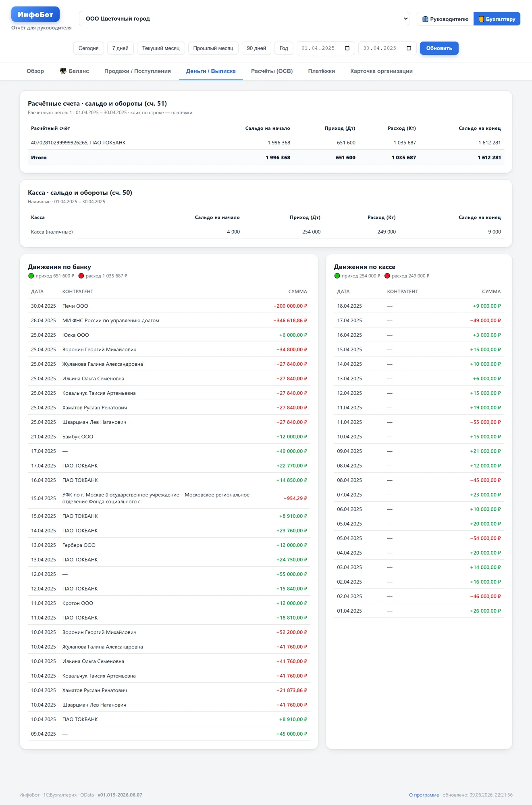Switch view to Руководителю
This screenshot has width=532, height=805.
coord(445,19)
